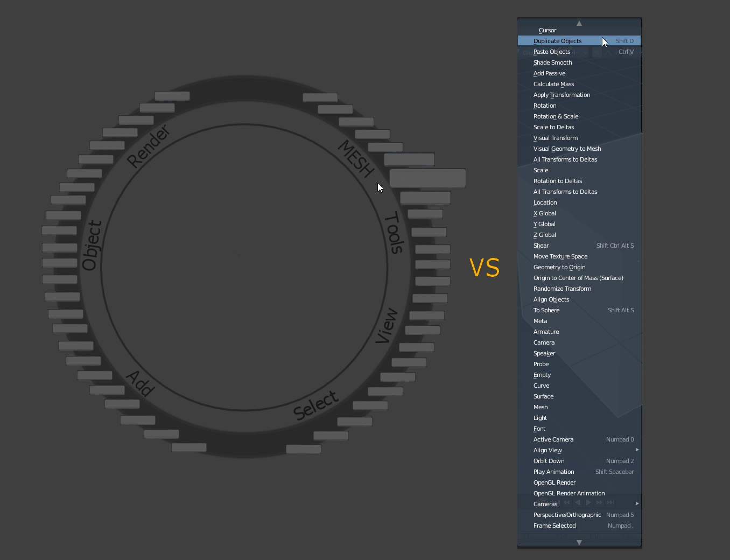Click the enlarged highlighted button beside MESH

pos(427,178)
